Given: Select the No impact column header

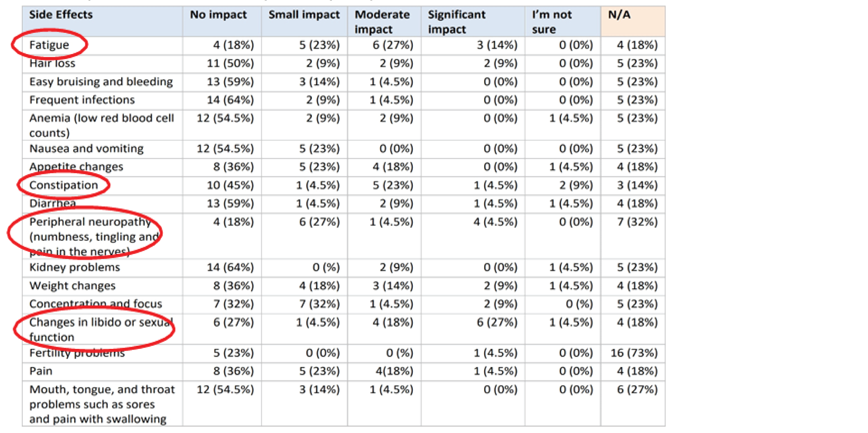Looking at the screenshot, I should [x=218, y=15].
